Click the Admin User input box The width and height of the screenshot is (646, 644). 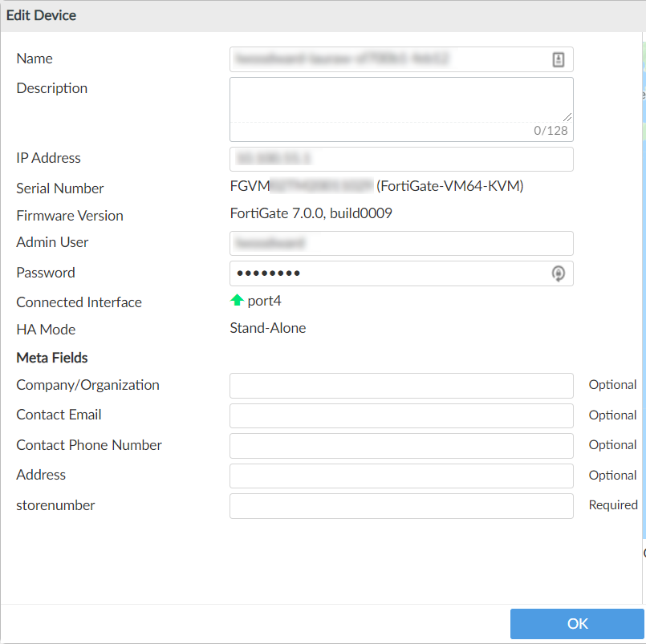(401, 243)
